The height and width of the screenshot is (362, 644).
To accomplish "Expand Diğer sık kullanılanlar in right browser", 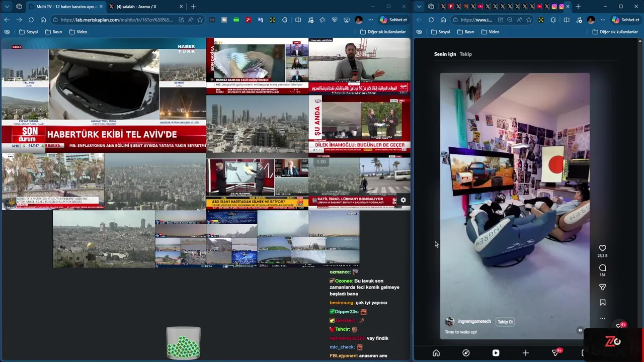I will [615, 32].
